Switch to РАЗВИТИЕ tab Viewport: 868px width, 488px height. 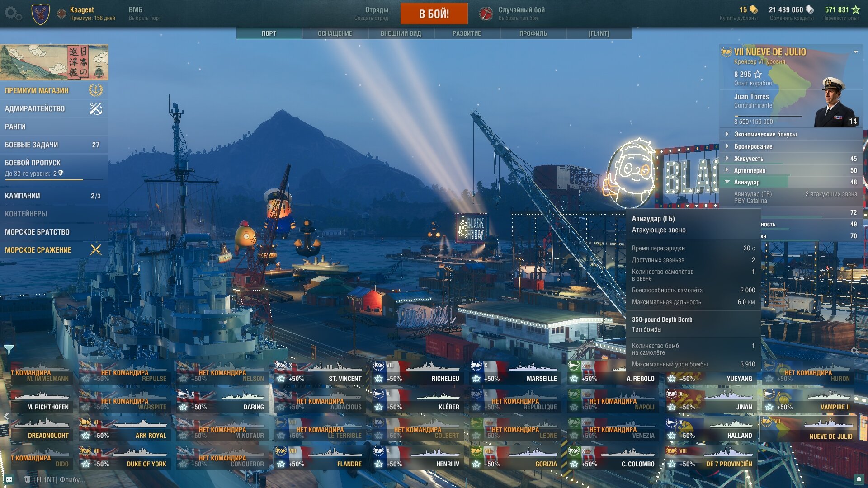467,33
